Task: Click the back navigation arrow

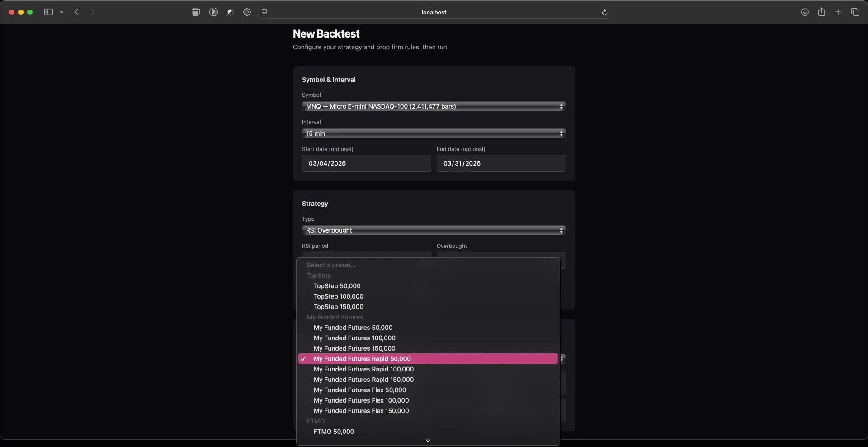Action: [x=76, y=12]
